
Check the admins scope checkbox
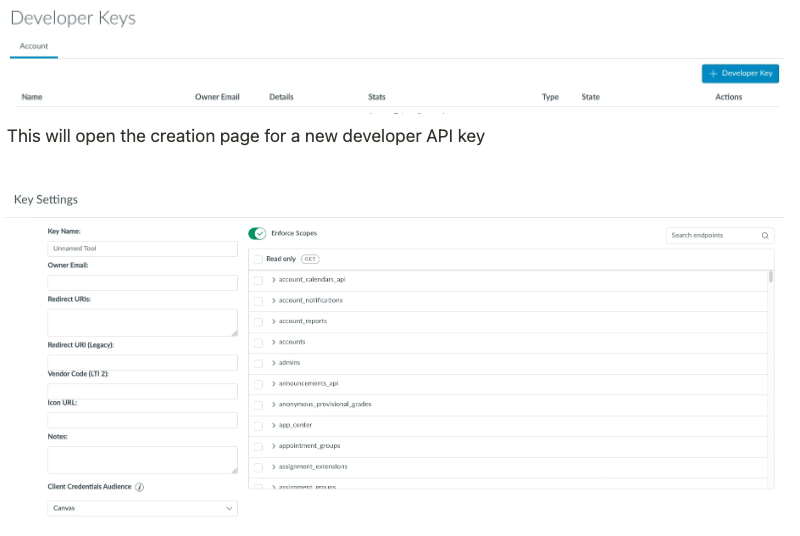(258, 363)
